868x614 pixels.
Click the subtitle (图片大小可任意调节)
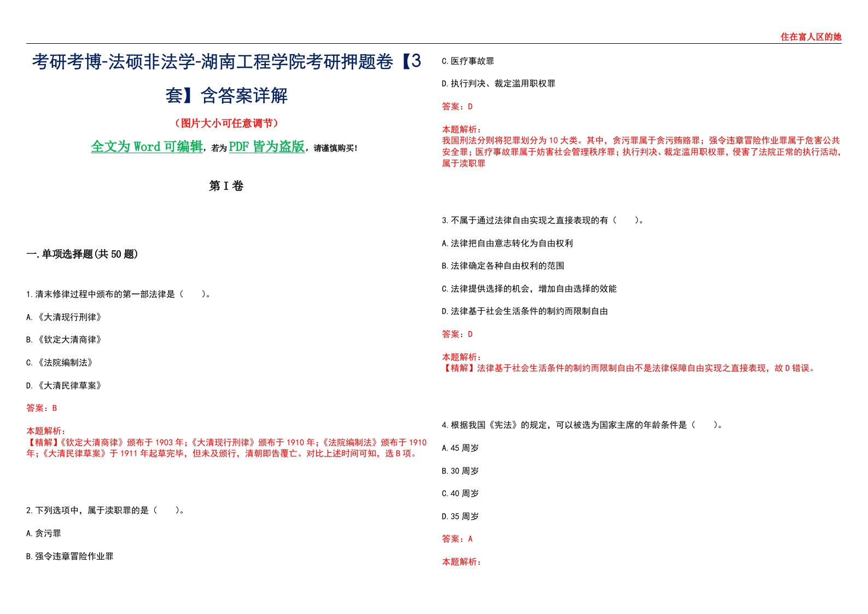[x=226, y=123]
